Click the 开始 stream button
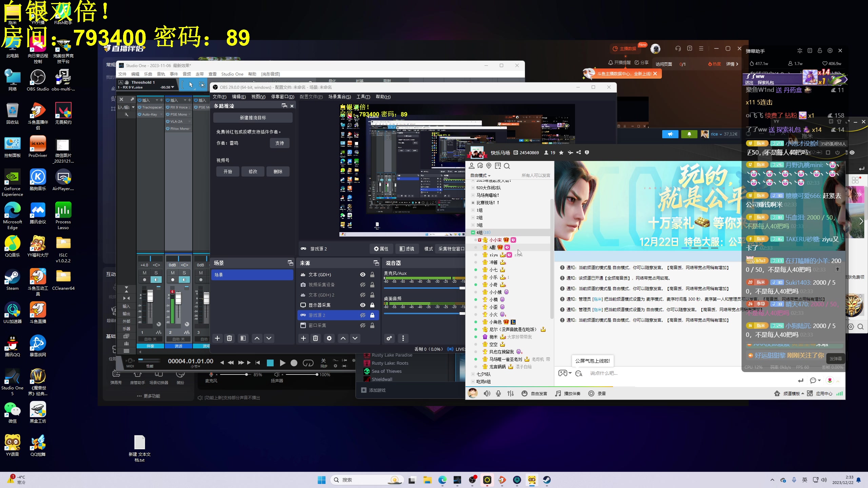 pyautogui.click(x=228, y=171)
